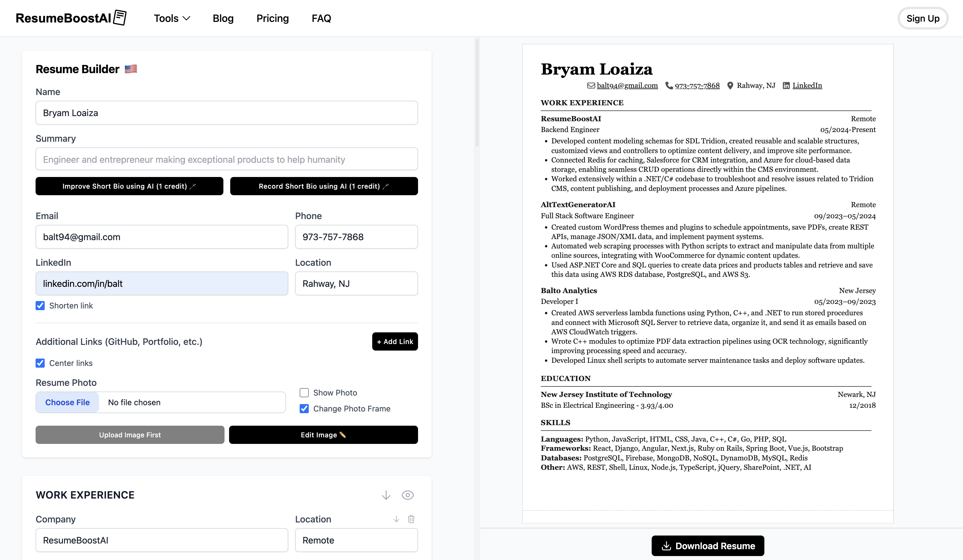Uncheck Change Photo Frame
963x560 pixels.
[304, 408]
